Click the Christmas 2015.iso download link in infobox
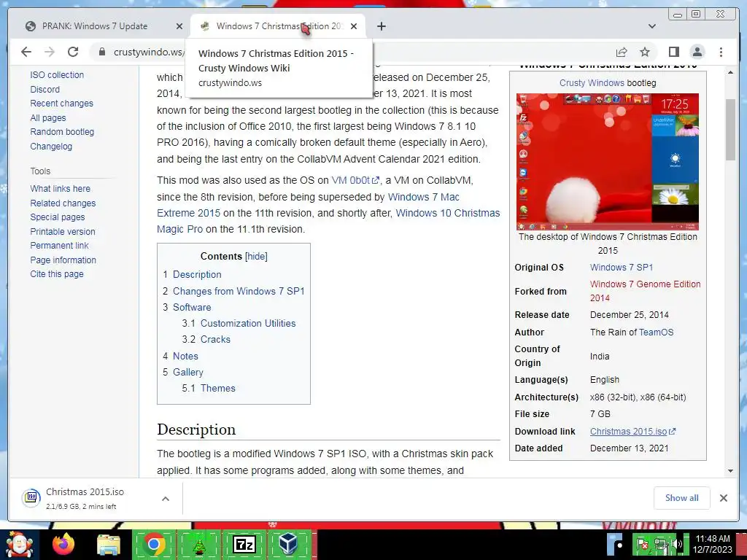Viewport: 747px width, 560px height. click(632, 432)
